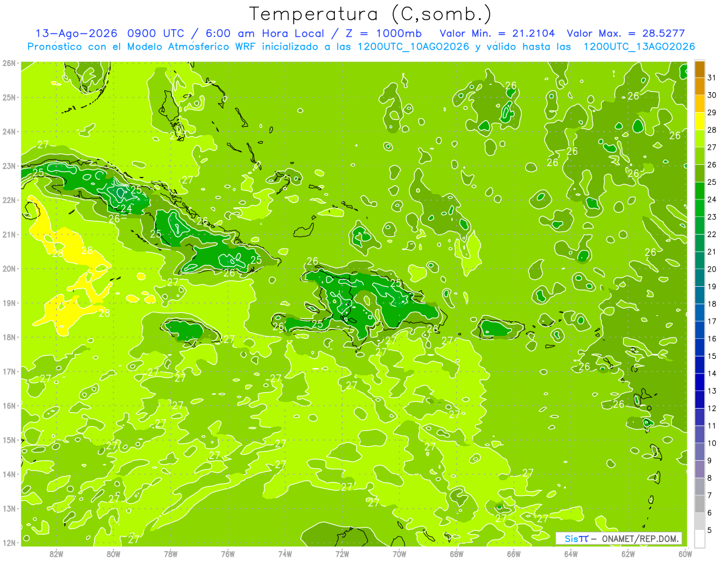728x562 pixels.
Task: Click the colorbar value label '31'
Action: (x=712, y=78)
